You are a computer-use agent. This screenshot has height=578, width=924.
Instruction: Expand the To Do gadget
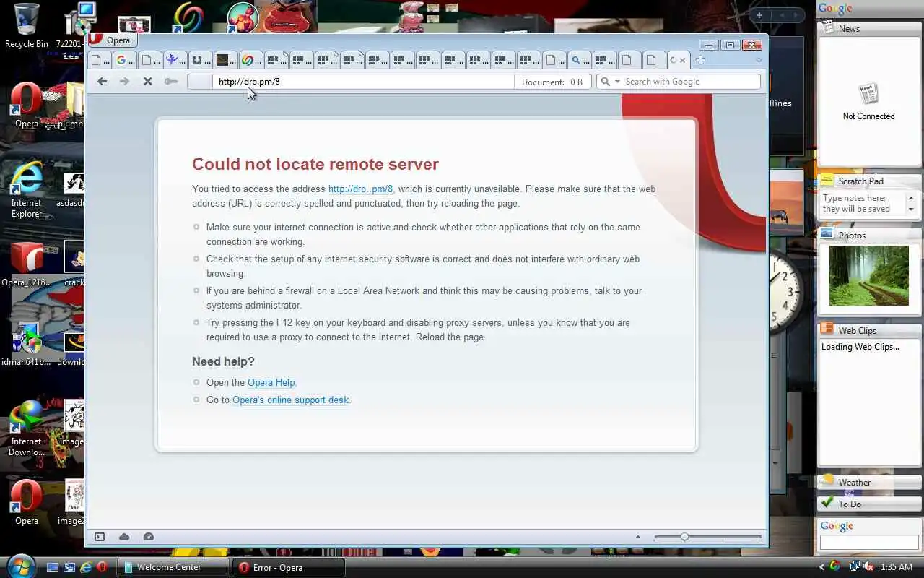pyautogui.click(x=869, y=504)
